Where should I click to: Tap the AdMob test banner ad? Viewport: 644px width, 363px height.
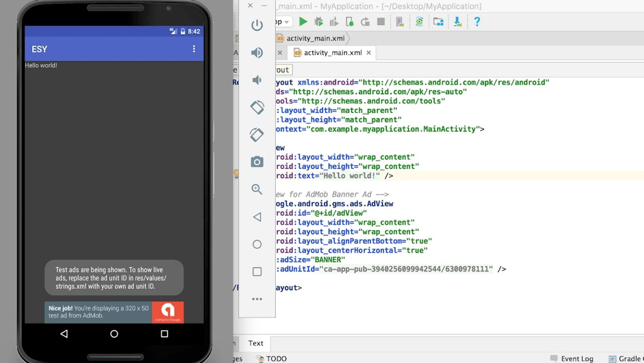tap(114, 313)
